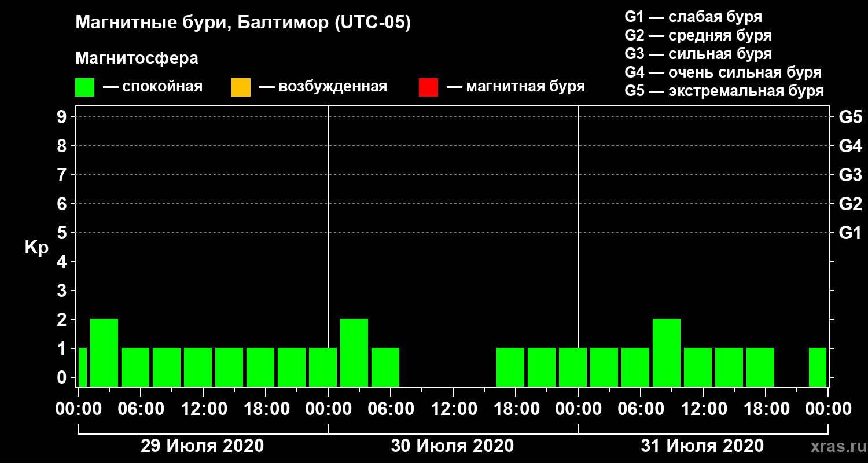Click the 'G4 — очень сильная буря' legend line

click(723, 72)
